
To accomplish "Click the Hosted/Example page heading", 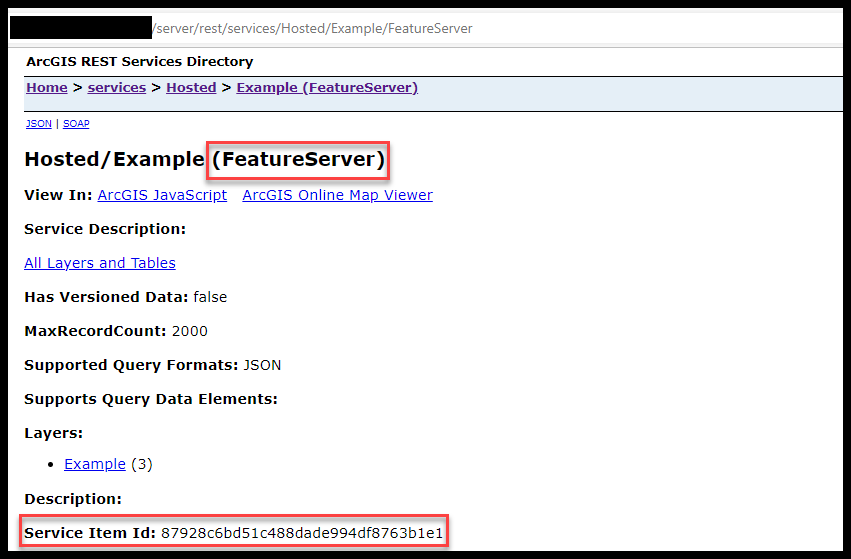I will pos(205,159).
